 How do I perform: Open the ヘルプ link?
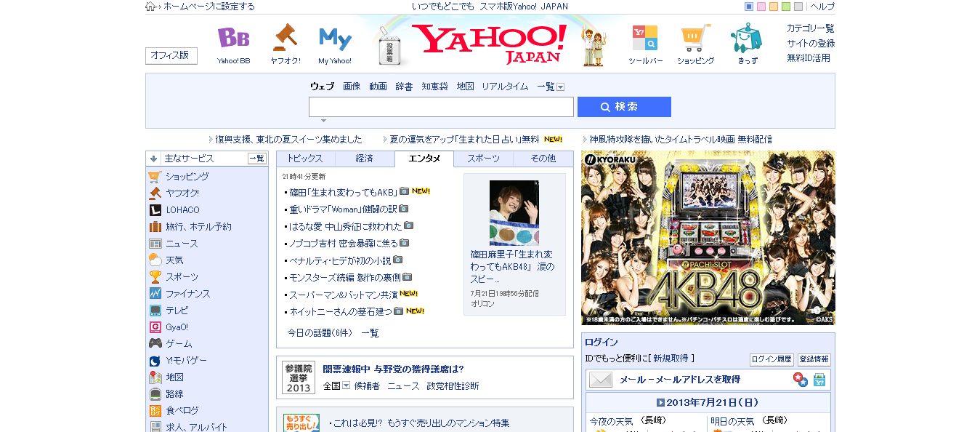click(x=822, y=7)
